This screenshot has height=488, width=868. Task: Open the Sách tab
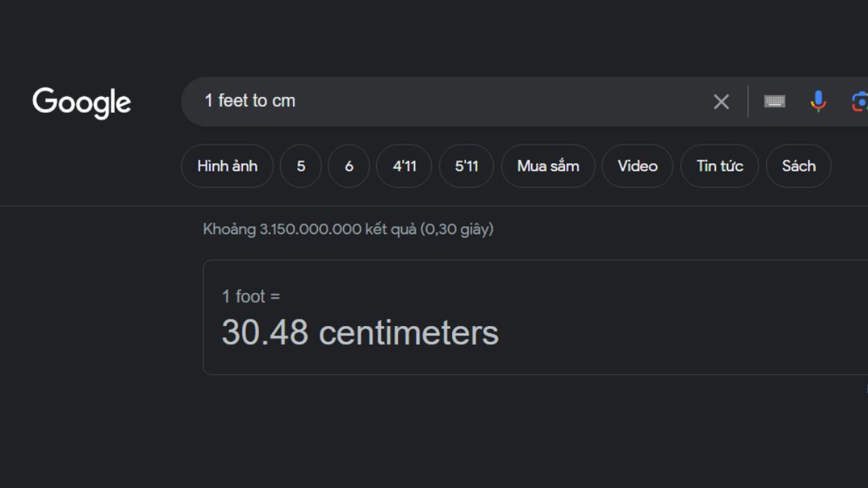tap(799, 166)
